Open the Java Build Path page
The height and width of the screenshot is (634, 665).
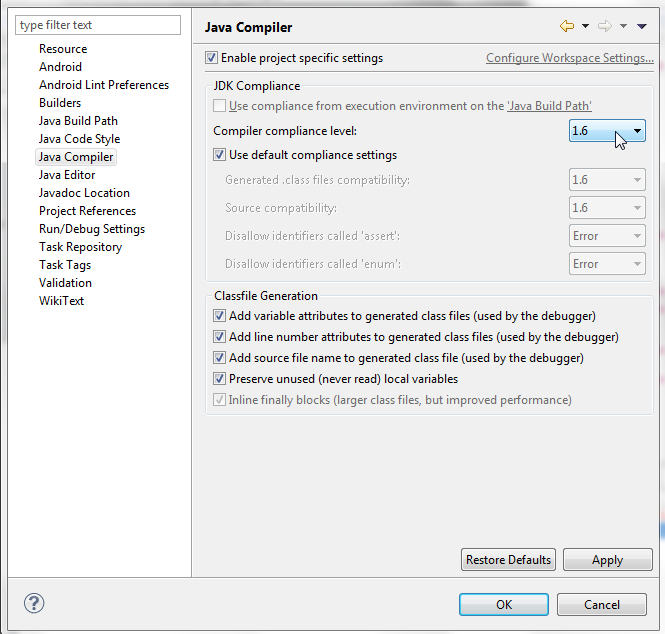[x=78, y=121]
